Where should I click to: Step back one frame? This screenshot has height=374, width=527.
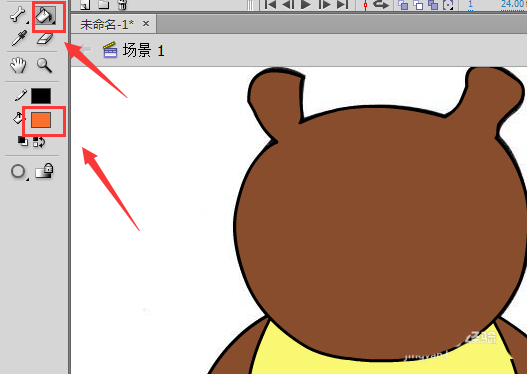point(288,4)
